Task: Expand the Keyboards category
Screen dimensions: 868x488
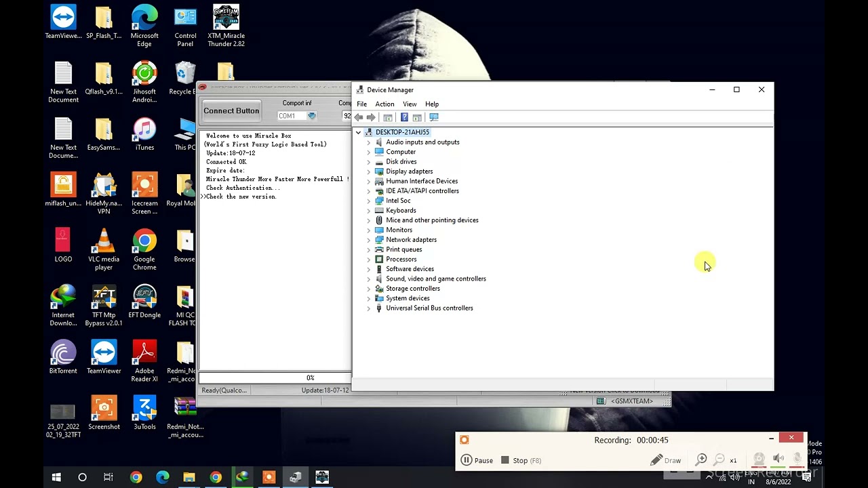Action: click(369, 211)
